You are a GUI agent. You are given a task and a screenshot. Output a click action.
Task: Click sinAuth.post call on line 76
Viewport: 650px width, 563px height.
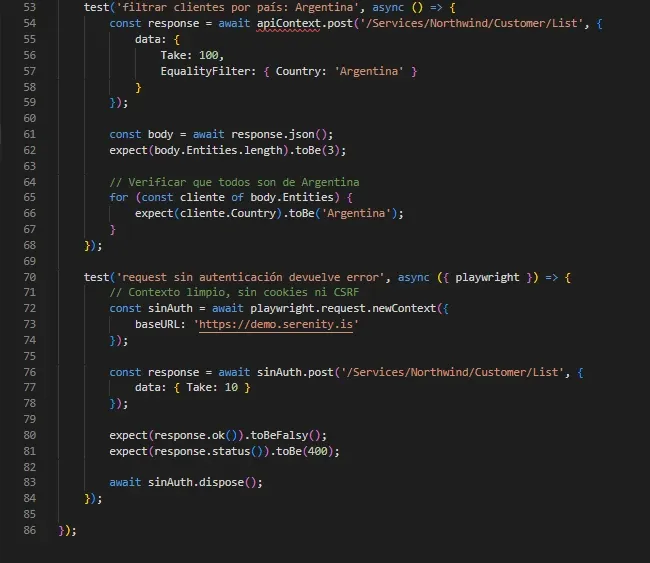295,372
